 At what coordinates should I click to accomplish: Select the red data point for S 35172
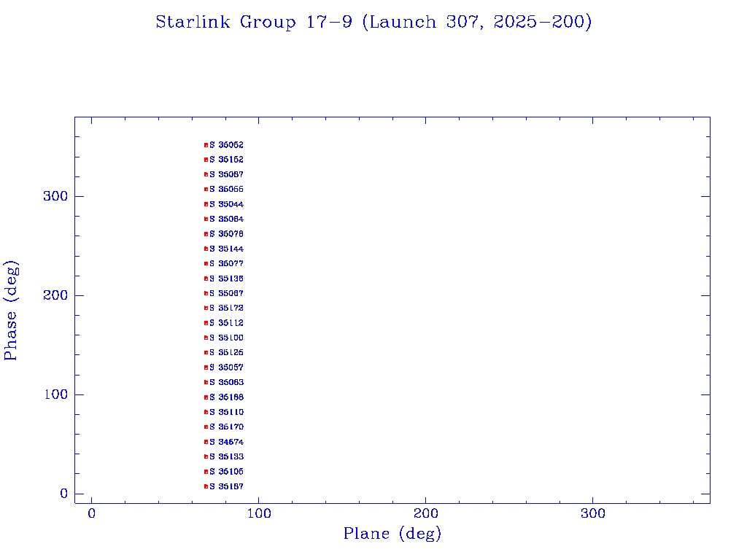(206, 308)
